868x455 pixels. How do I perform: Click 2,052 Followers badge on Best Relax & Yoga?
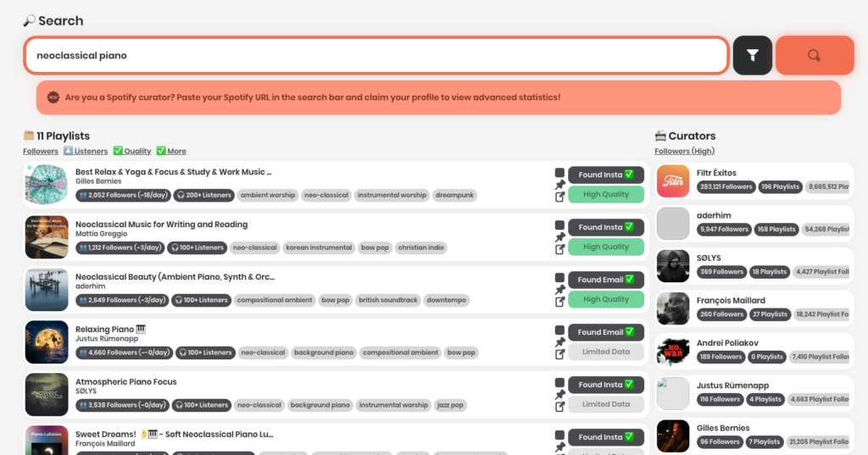tap(123, 196)
